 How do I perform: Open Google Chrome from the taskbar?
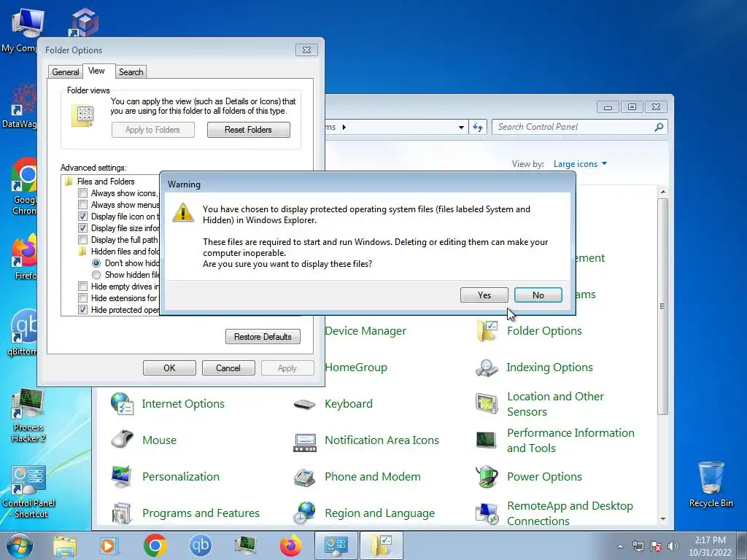[x=155, y=545]
